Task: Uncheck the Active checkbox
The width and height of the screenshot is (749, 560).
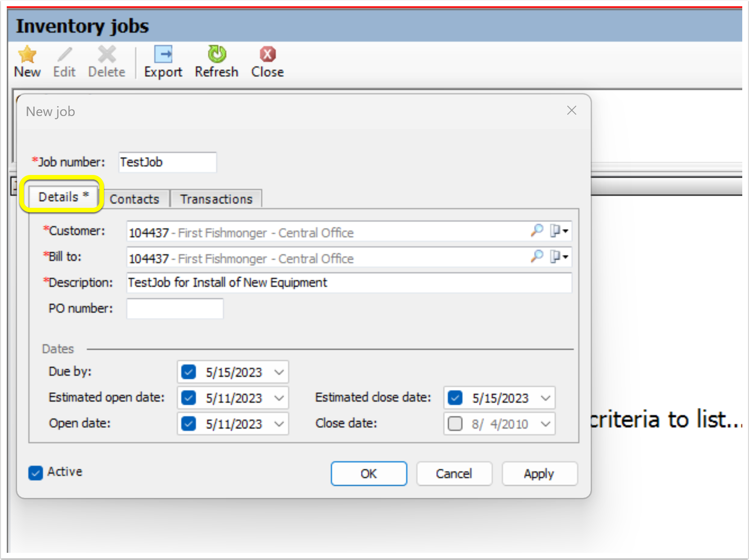Action: pos(36,473)
